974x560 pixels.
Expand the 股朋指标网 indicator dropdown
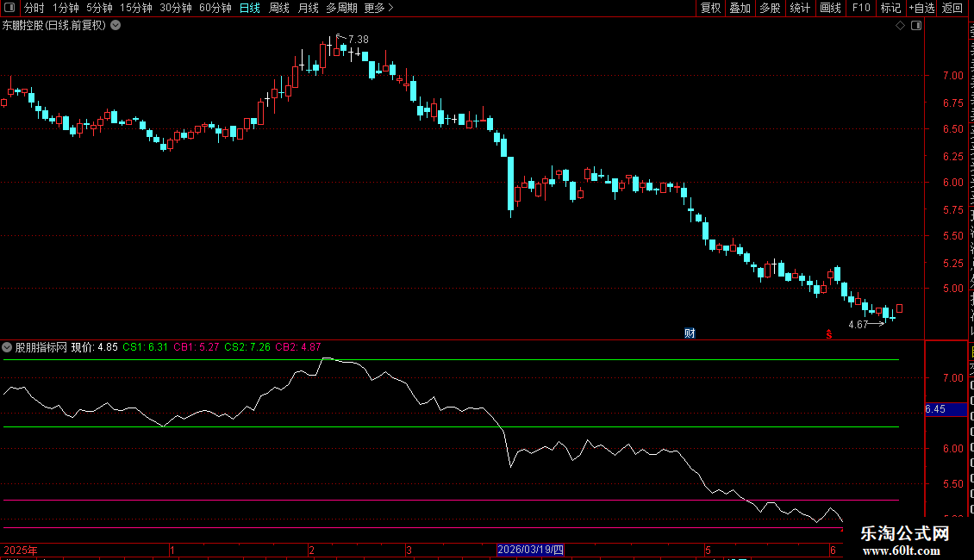coord(7,347)
